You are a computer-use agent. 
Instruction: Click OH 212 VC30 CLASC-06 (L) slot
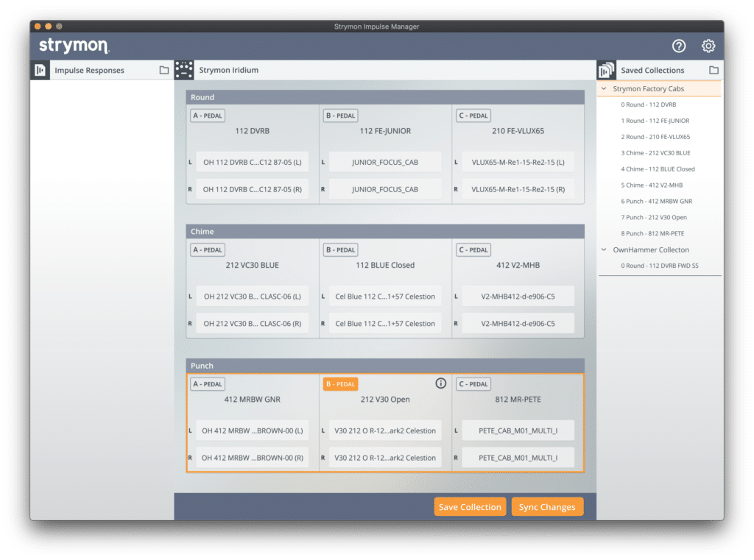coord(253,296)
